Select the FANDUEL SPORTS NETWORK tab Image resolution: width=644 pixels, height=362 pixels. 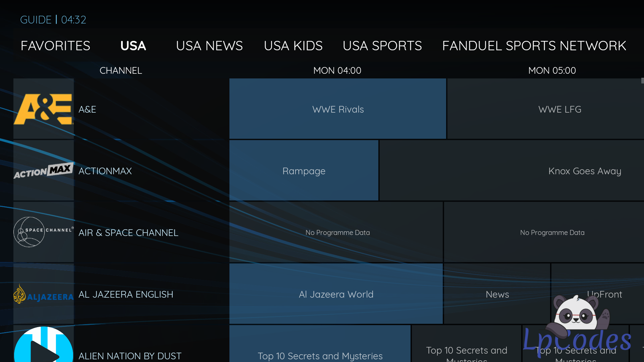(534, 46)
